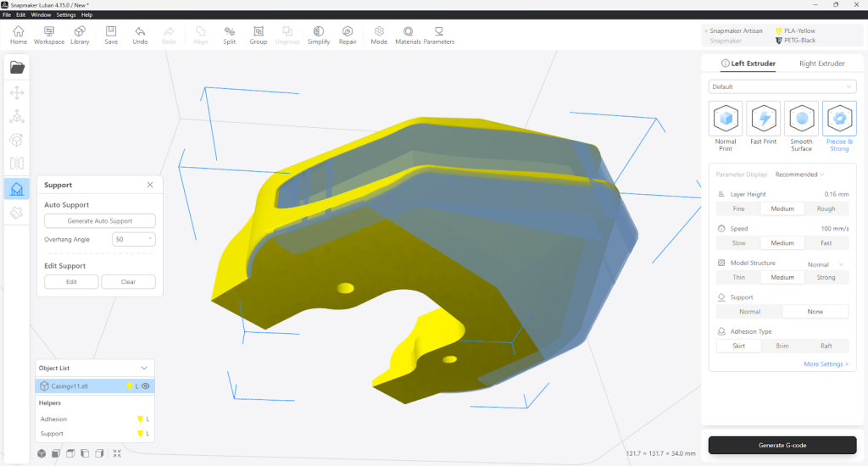The image size is (868, 466).
Task: Click the Repair model icon
Action: click(x=348, y=35)
